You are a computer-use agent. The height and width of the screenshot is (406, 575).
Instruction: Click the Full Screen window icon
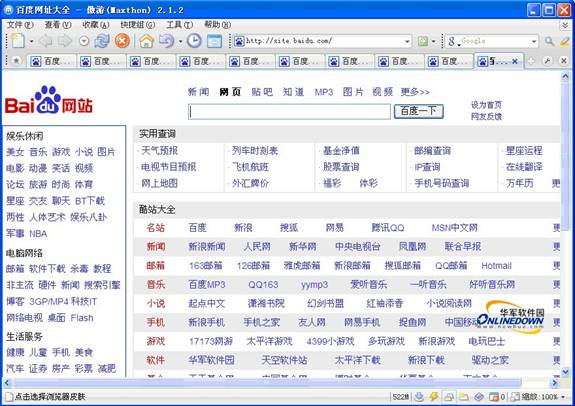215,41
